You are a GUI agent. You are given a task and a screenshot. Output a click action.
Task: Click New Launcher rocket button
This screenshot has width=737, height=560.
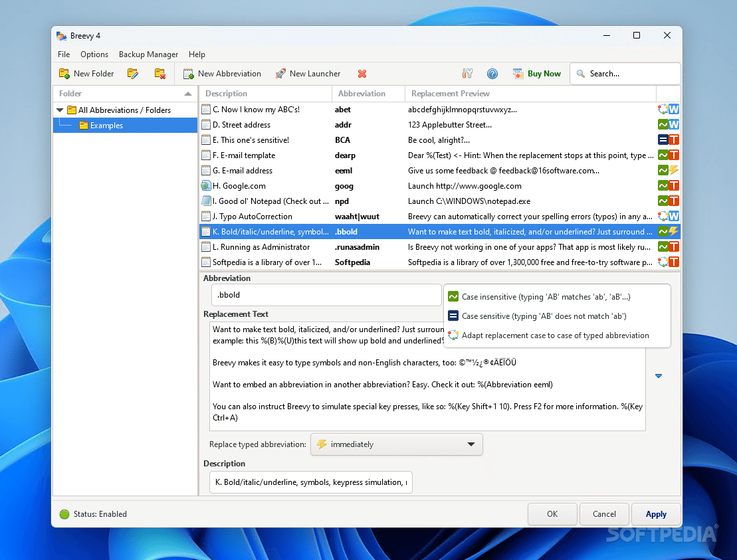pyautogui.click(x=308, y=74)
